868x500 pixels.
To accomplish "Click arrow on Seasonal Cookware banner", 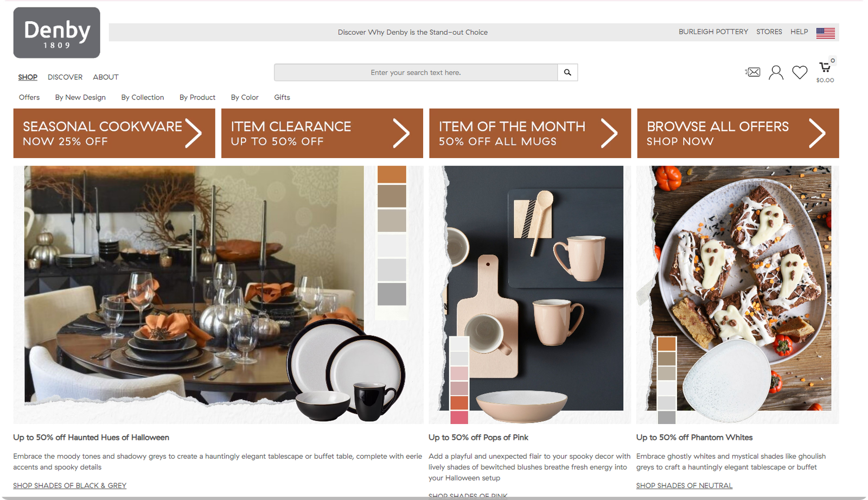I will pos(193,133).
